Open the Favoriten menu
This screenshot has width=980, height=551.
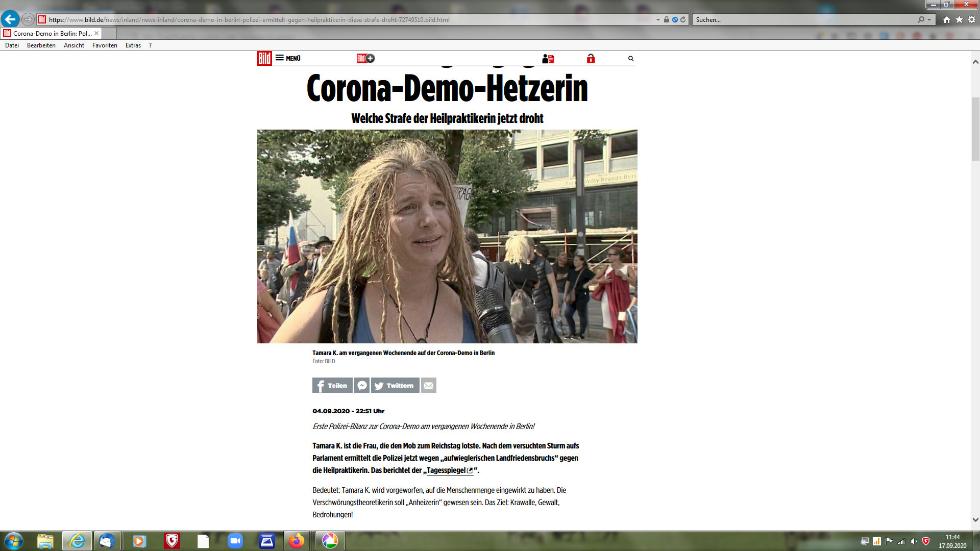pos(105,45)
